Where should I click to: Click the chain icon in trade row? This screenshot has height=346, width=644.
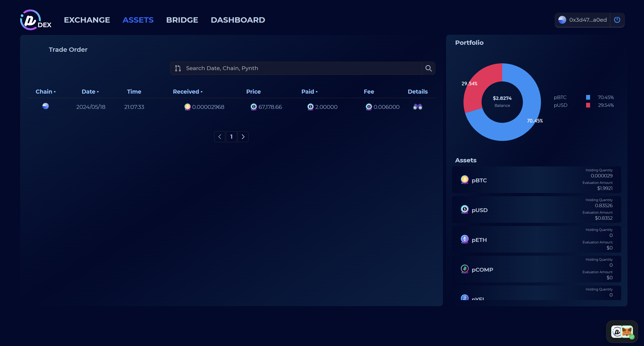45,106
